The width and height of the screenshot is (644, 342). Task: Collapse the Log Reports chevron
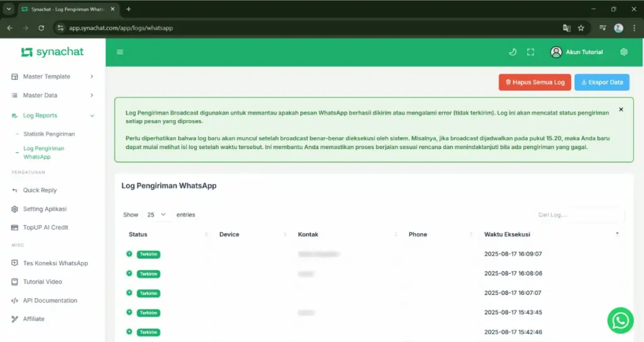point(92,116)
